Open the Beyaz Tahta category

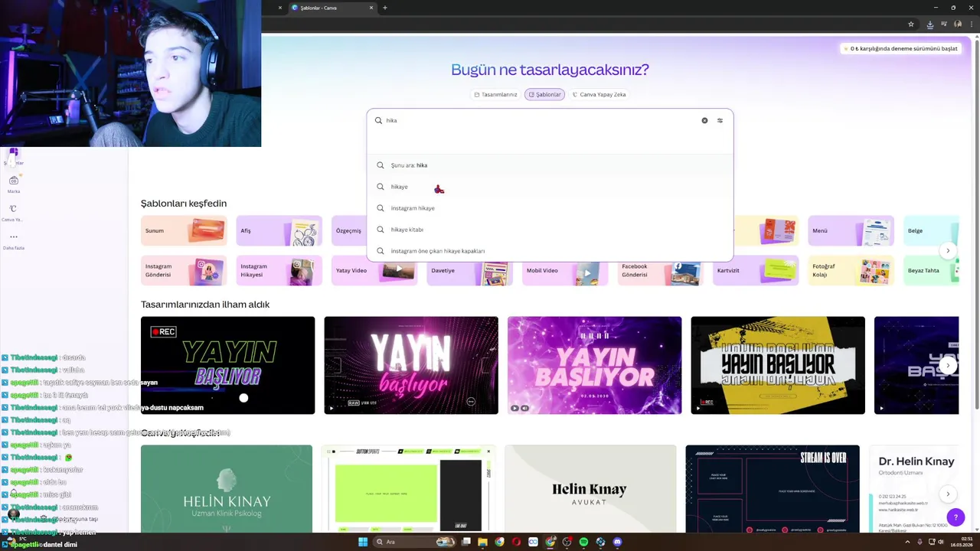click(x=931, y=270)
